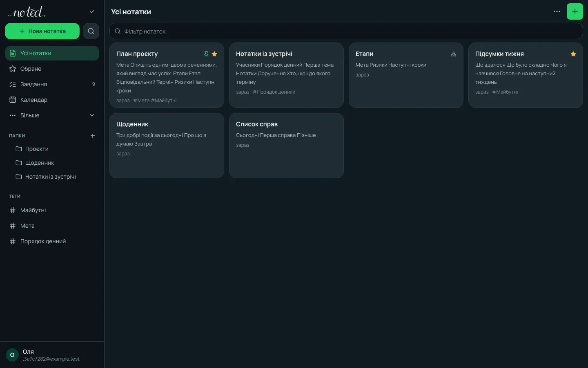Click the Нотатки із зустрічі folder icon
This screenshot has height=368, width=588.
19,177
